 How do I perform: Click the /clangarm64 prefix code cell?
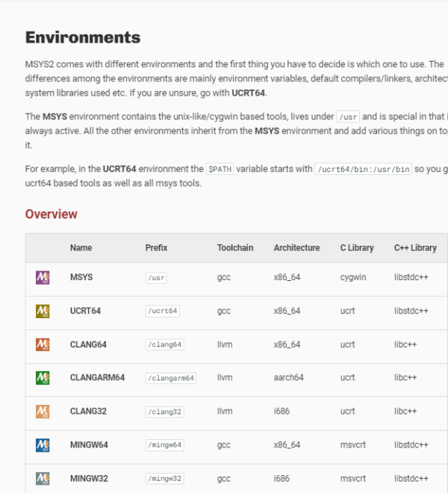pos(170,378)
